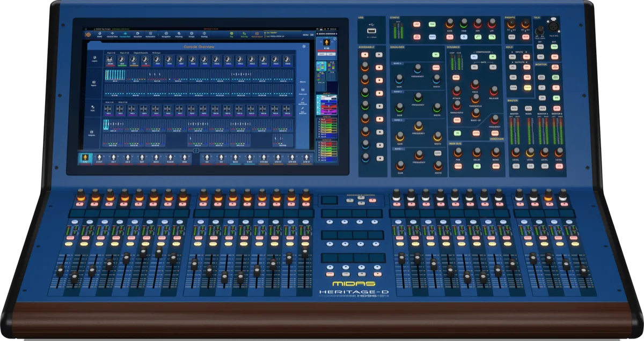Toggle the Gate ON button
The image size is (644, 341).
pos(493,66)
